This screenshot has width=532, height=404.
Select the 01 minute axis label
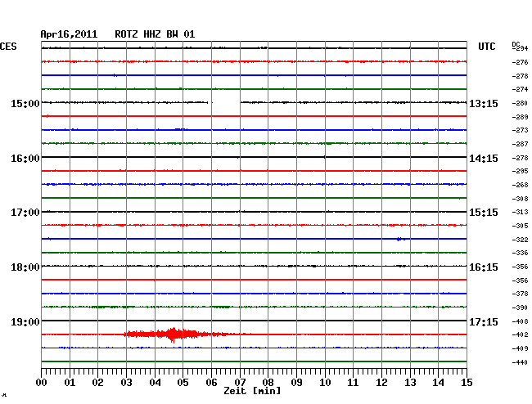point(70,382)
